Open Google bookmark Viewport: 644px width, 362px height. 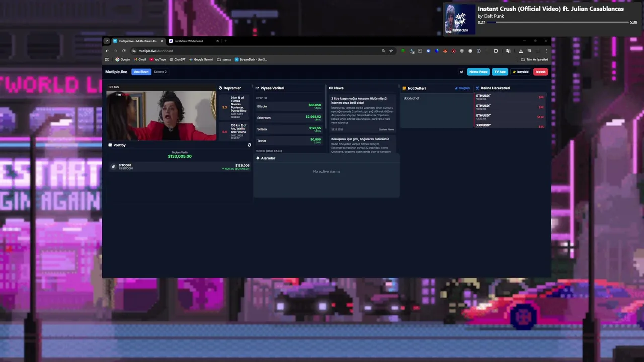pyautogui.click(x=123, y=59)
